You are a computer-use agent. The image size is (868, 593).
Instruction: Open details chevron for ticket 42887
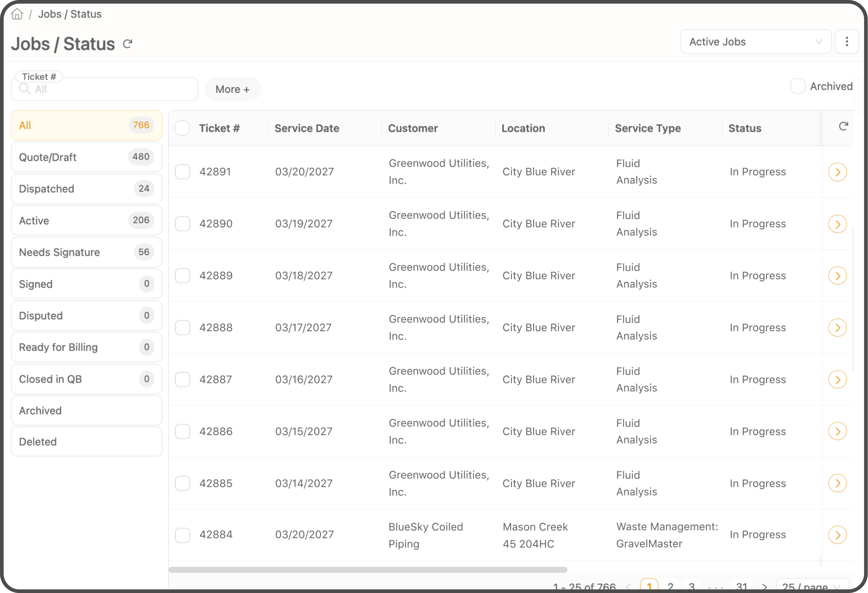(x=838, y=379)
